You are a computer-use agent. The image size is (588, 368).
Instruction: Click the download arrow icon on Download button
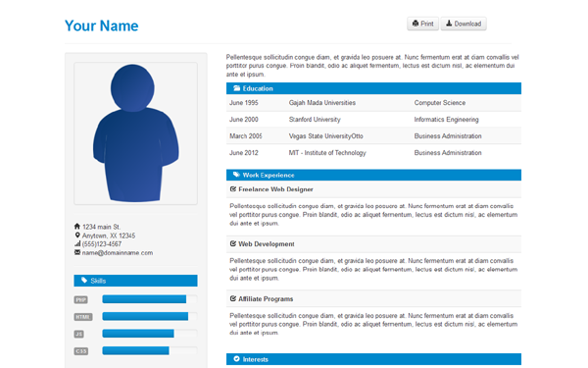[x=449, y=24]
